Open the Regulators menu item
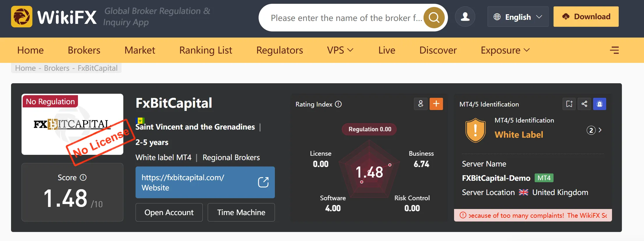Screen dimensions: 644x241 280,50
